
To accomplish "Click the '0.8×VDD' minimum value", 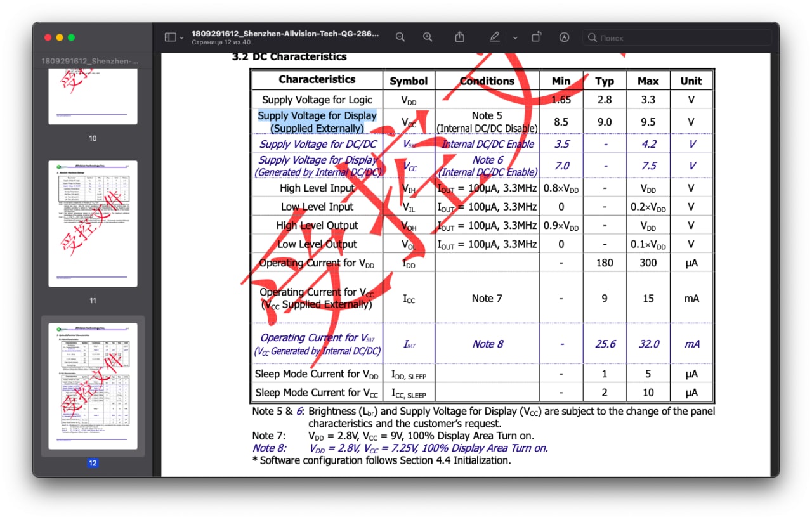I will [561, 188].
